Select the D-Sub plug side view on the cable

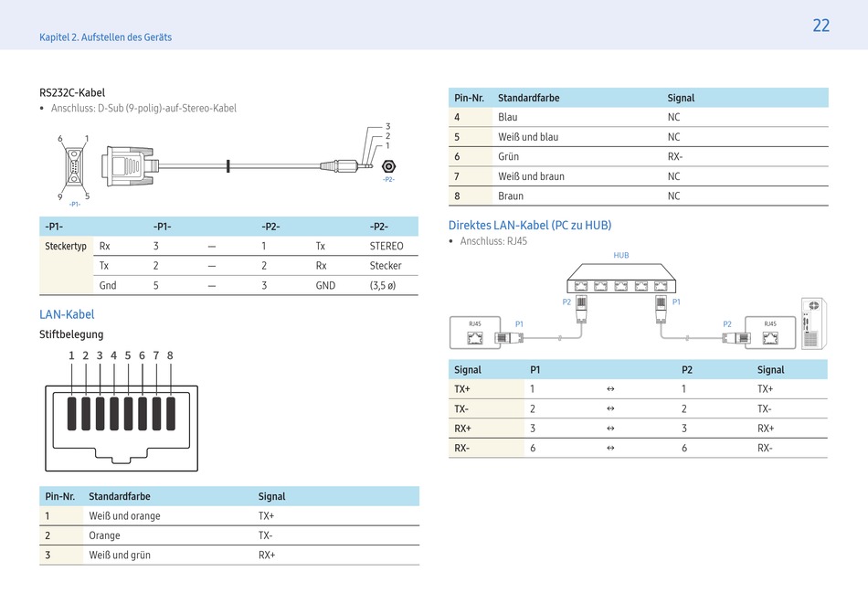click(x=124, y=166)
